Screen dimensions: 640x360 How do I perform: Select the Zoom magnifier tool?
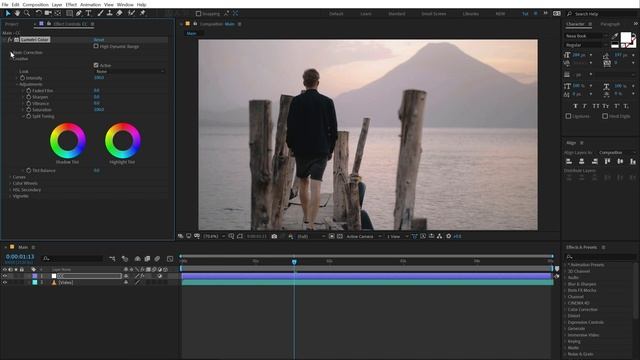[x=27, y=13]
